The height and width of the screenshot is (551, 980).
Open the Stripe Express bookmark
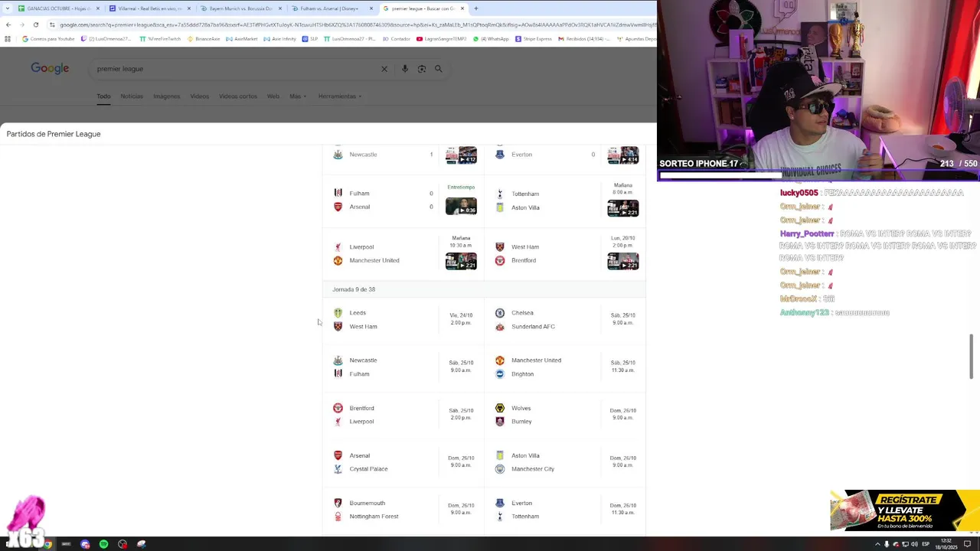pyautogui.click(x=534, y=39)
